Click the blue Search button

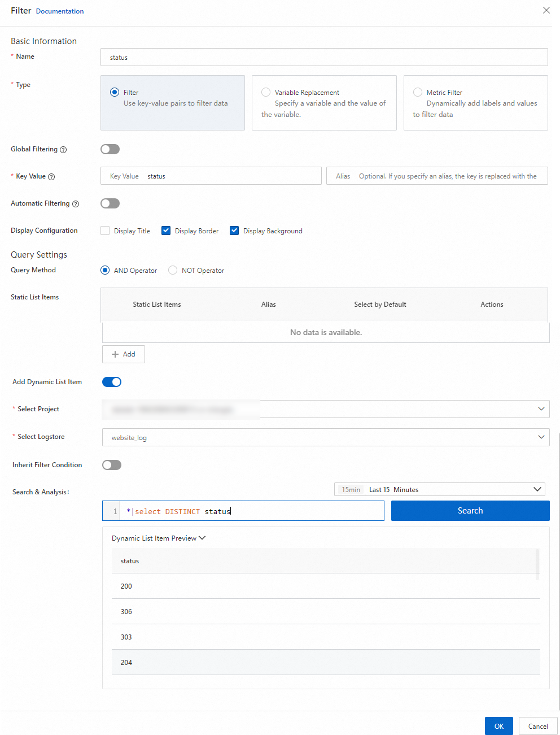tap(470, 511)
